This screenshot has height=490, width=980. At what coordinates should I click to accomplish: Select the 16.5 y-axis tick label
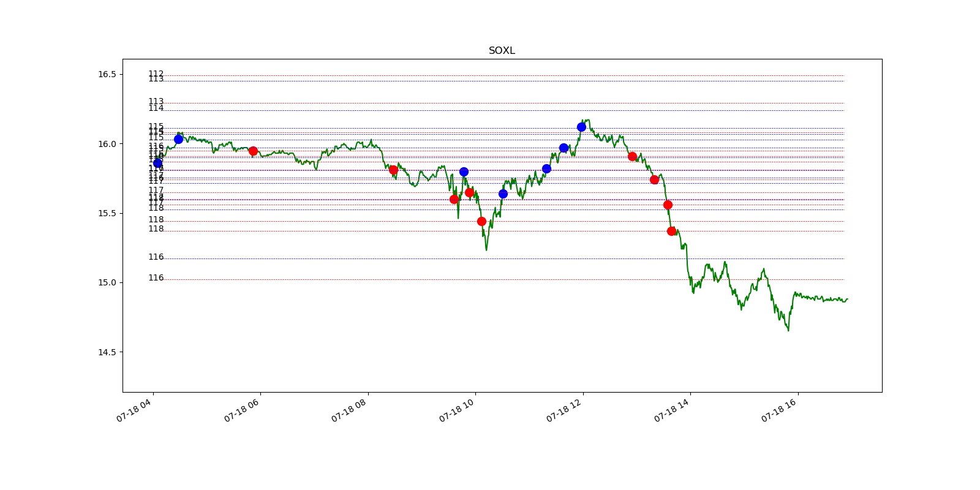107,74
